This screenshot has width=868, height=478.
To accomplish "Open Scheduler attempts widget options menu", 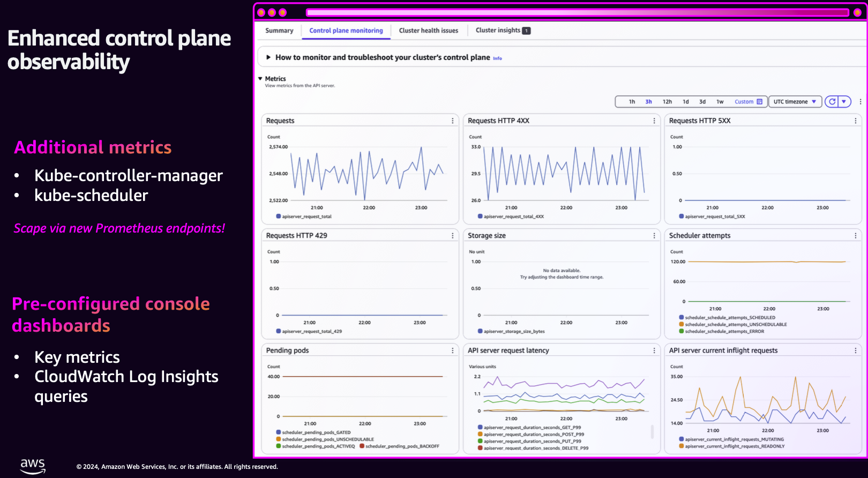I will [855, 236].
